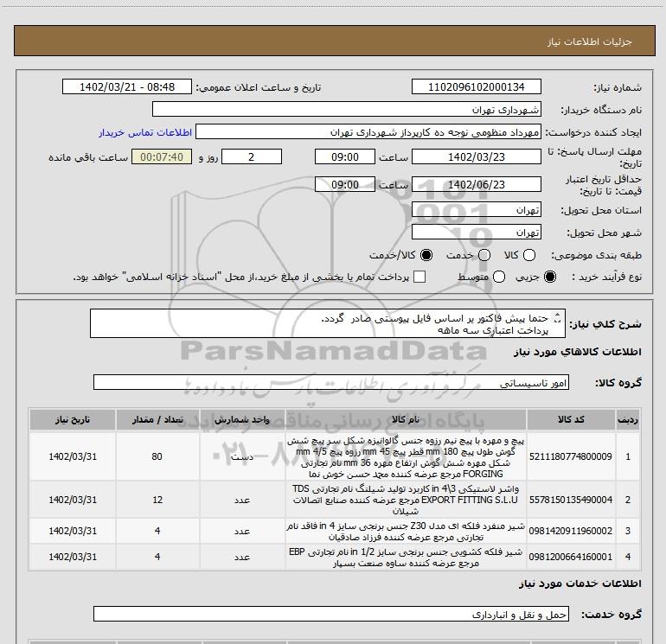Click the نام کالا column header
The height and width of the screenshot is (644, 666).
click(406, 420)
